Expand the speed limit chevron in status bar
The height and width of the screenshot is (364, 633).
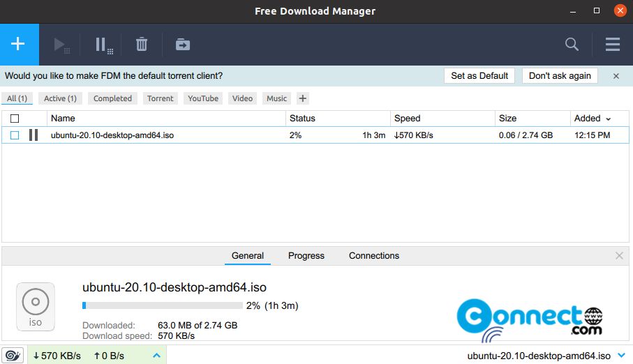coord(156,356)
